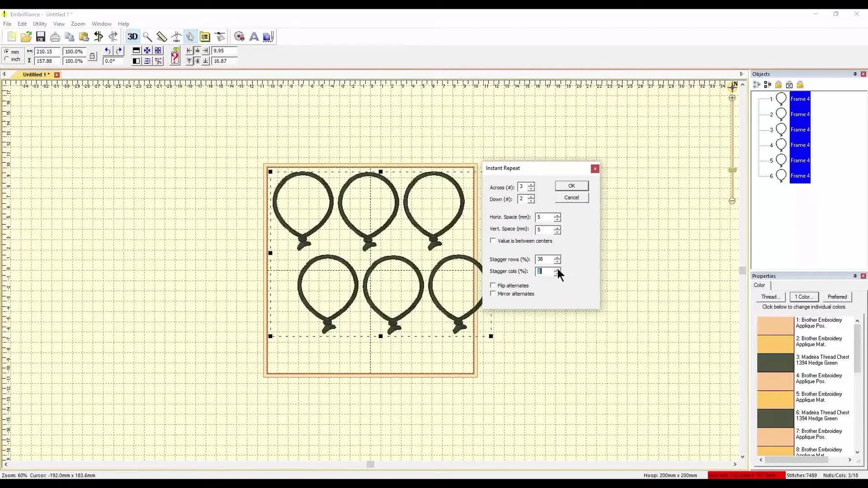
Task: Check Value is between centers
Action: point(493,240)
